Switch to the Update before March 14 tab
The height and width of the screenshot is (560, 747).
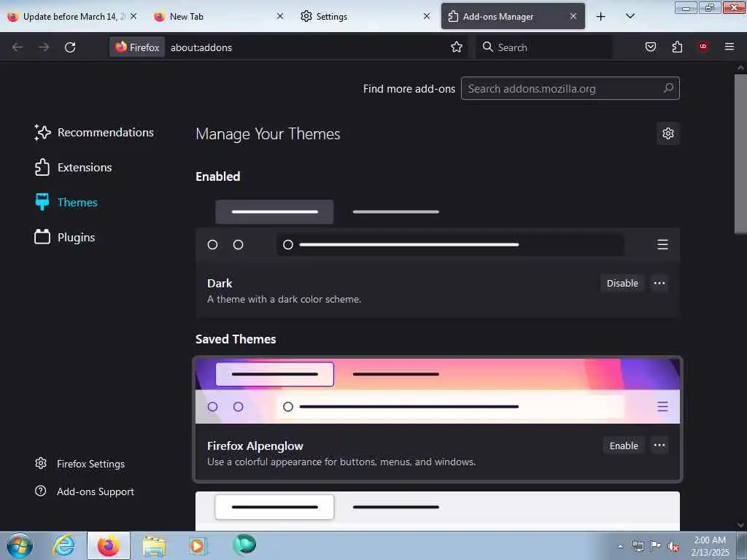[x=73, y=17]
